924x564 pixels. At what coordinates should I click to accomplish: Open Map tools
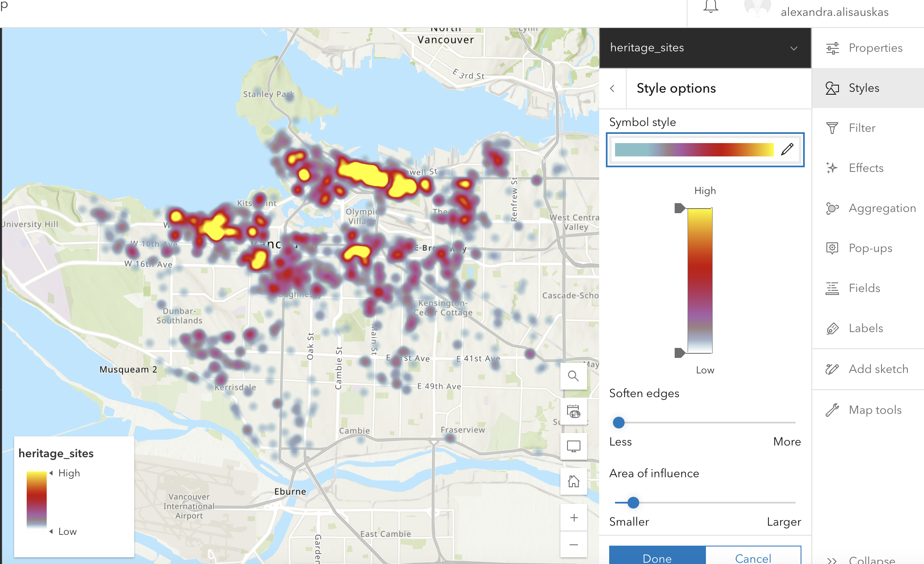pos(868,410)
